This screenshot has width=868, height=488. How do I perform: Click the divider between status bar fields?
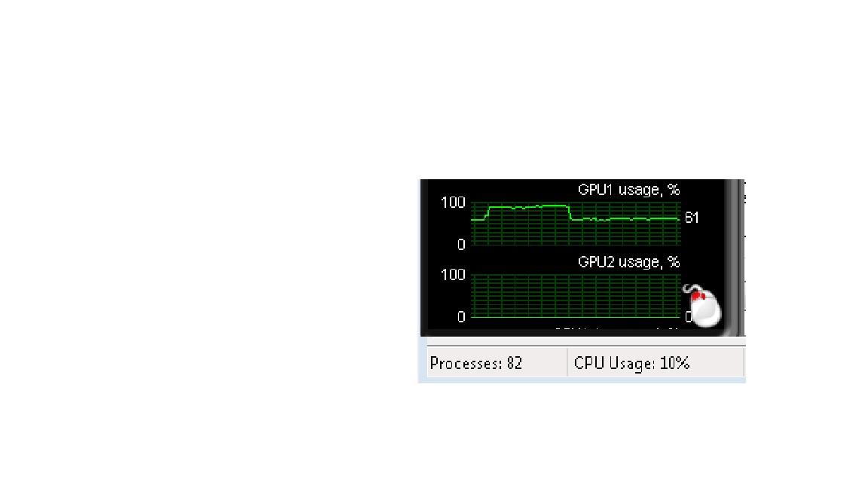click(567, 362)
